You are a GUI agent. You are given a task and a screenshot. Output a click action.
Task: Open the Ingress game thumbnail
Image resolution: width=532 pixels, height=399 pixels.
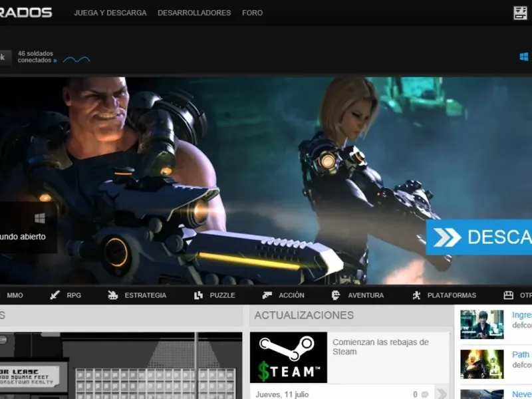(x=481, y=325)
